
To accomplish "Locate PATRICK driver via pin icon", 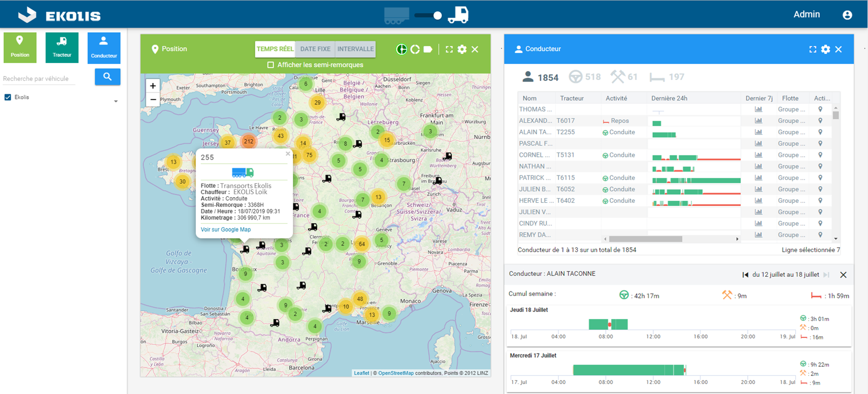I will pyautogui.click(x=820, y=178).
